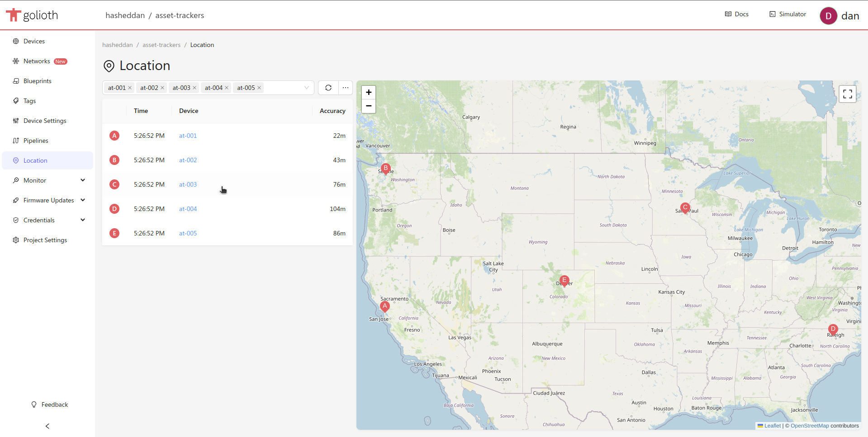Open device at-003 link
Screen dimensions: 868x437
[x=188, y=184]
